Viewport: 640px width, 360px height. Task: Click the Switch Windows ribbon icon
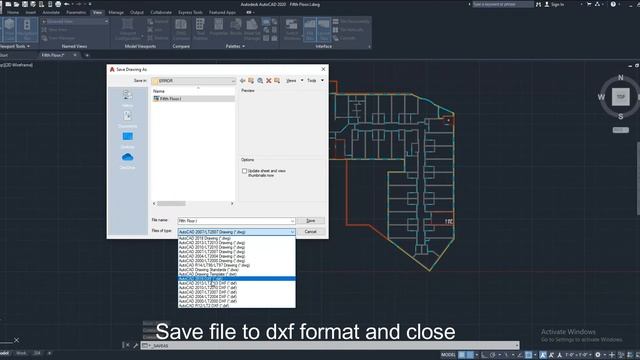[291, 29]
